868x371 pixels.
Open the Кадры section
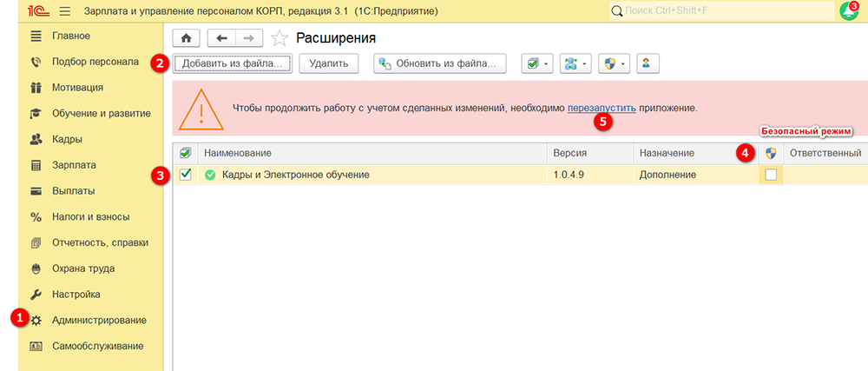[x=67, y=139]
